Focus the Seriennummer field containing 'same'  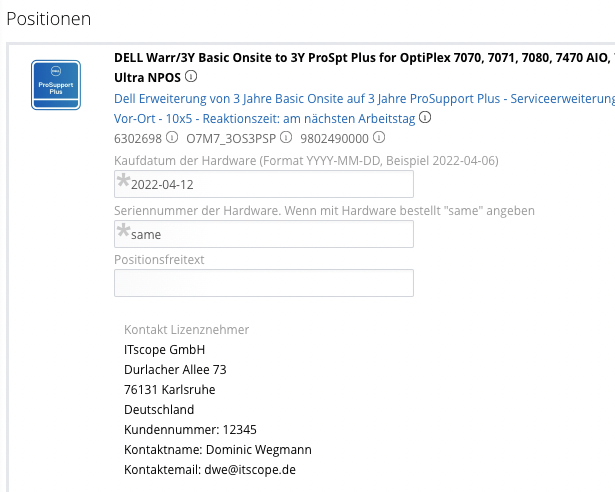264,234
